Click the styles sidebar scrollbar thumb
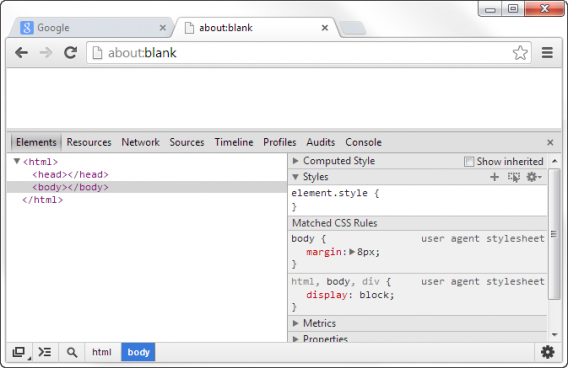This screenshot has width=568, height=368. tap(554, 234)
